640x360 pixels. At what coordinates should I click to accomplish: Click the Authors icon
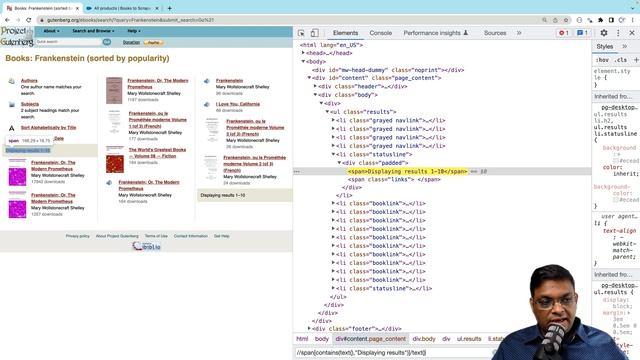click(11, 81)
